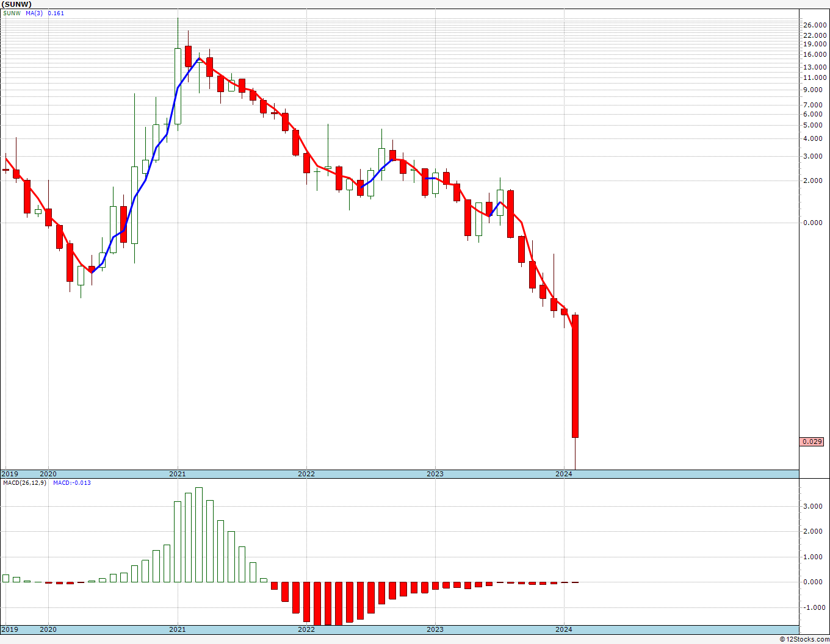Click the MACD(26,12,9) indicator label
Viewport: 830px width, 644px height.
tap(24, 483)
